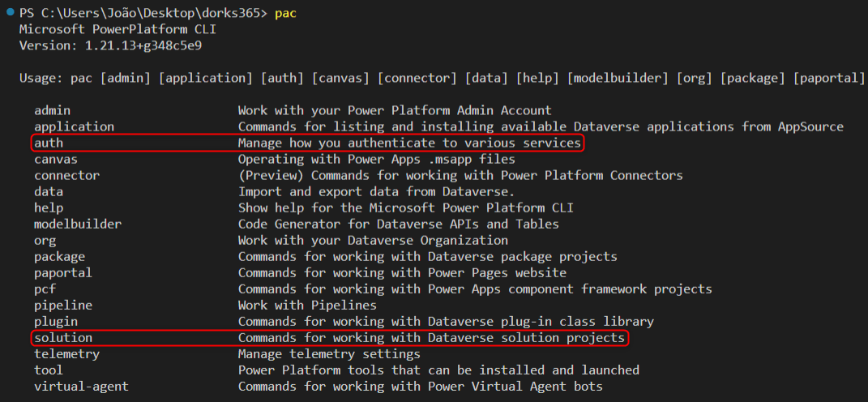Click [application] in the Usage line
The height and width of the screenshot is (402, 868).
pos(205,78)
